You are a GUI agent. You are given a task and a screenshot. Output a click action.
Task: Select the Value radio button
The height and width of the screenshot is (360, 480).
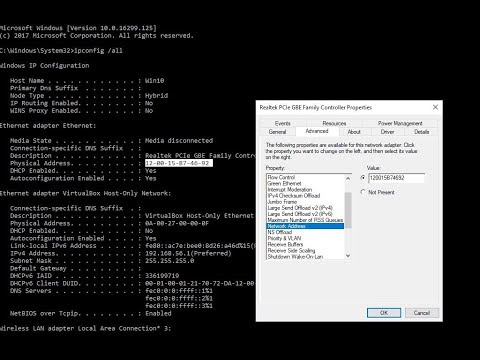363,178
